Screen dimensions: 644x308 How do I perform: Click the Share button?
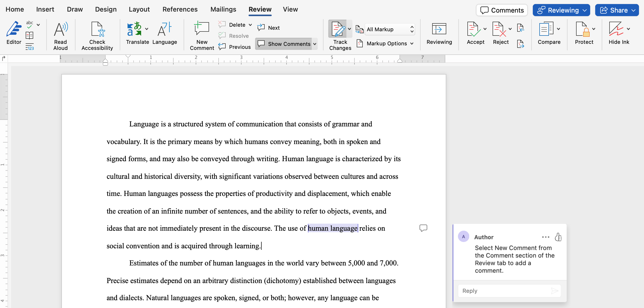pos(617,10)
